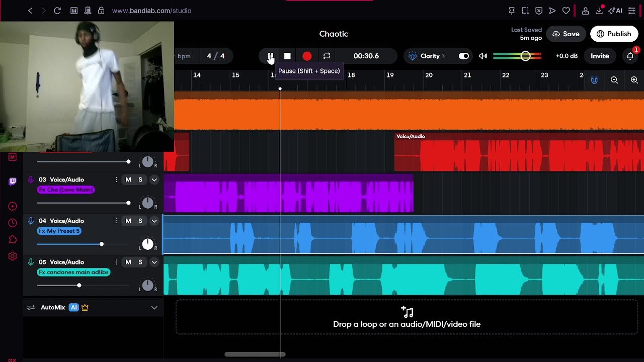Toggle the loop/cycle button

327,56
